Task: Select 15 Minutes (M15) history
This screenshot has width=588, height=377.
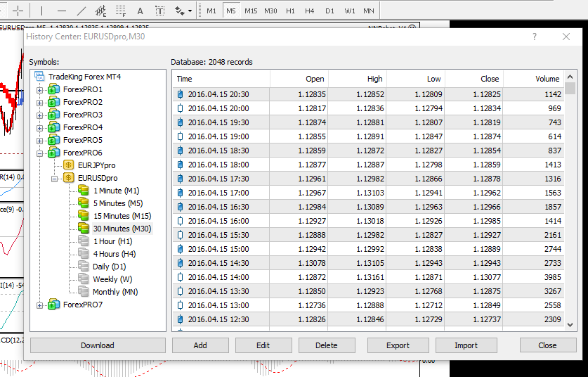Action: pyautogui.click(x=122, y=216)
